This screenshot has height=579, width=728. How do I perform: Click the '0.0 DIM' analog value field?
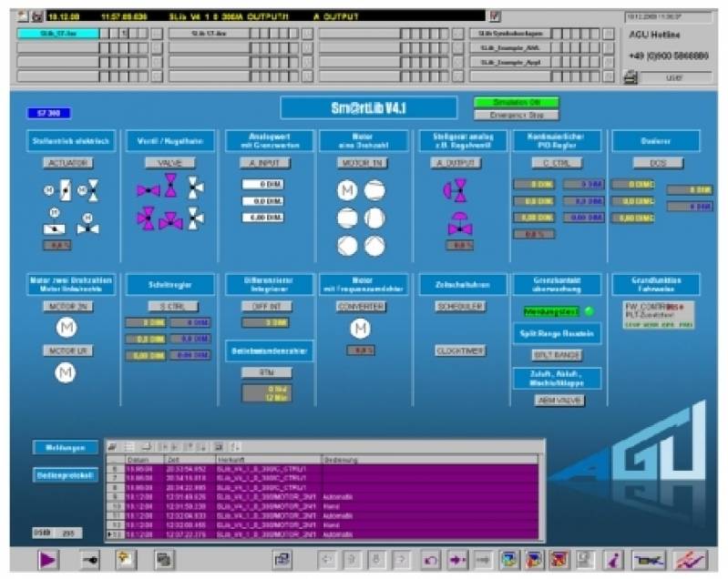262,201
